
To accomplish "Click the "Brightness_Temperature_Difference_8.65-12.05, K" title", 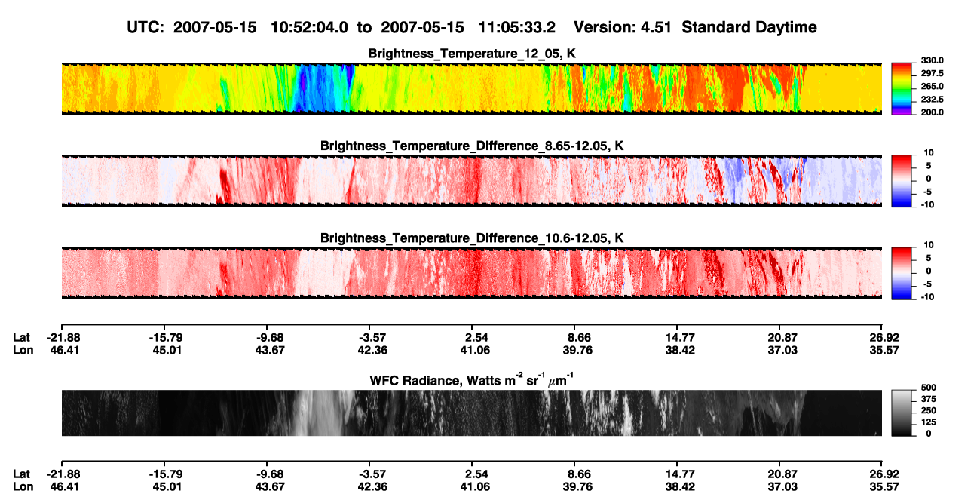I will [471, 146].
